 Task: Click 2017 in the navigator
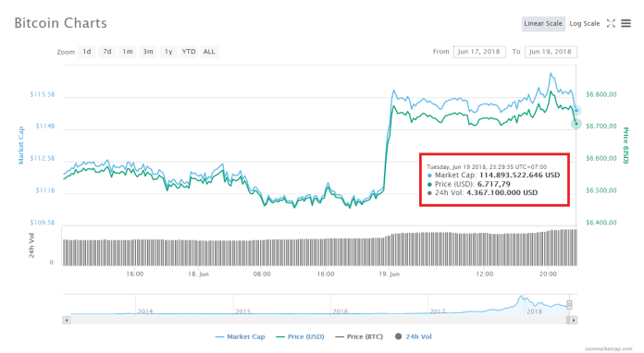(x=438, y=311)
